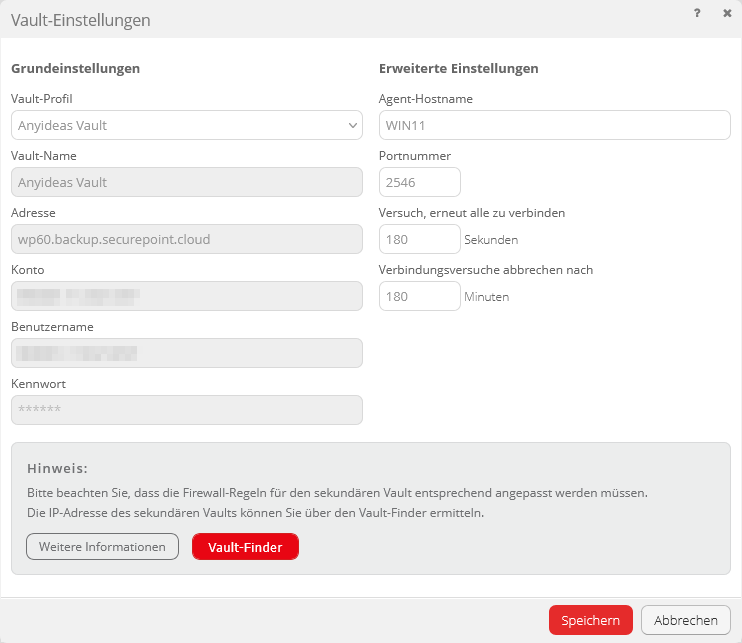Click the Konto input field

pos(186,296)
